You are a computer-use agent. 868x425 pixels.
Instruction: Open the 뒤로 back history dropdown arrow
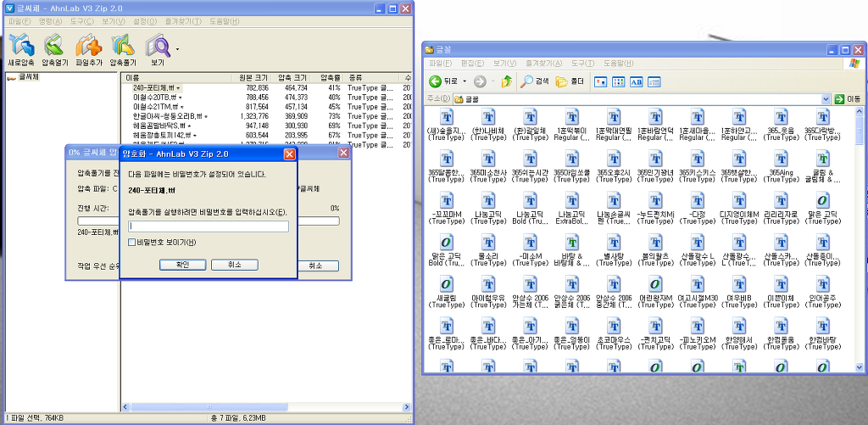[x=465, y=81]
